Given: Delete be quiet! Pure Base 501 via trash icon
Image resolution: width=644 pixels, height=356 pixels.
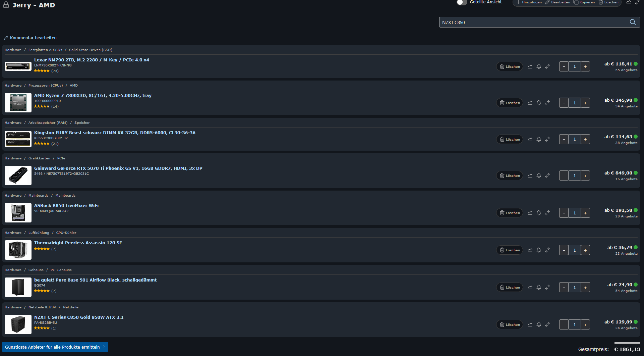Looking at the screenshot, I should tap(509, 287).
